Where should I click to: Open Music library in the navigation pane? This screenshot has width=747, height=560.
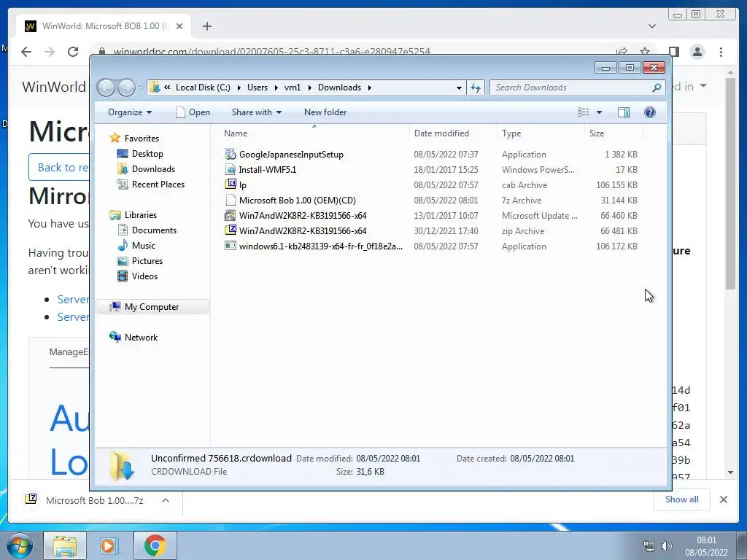click(144, 246)
